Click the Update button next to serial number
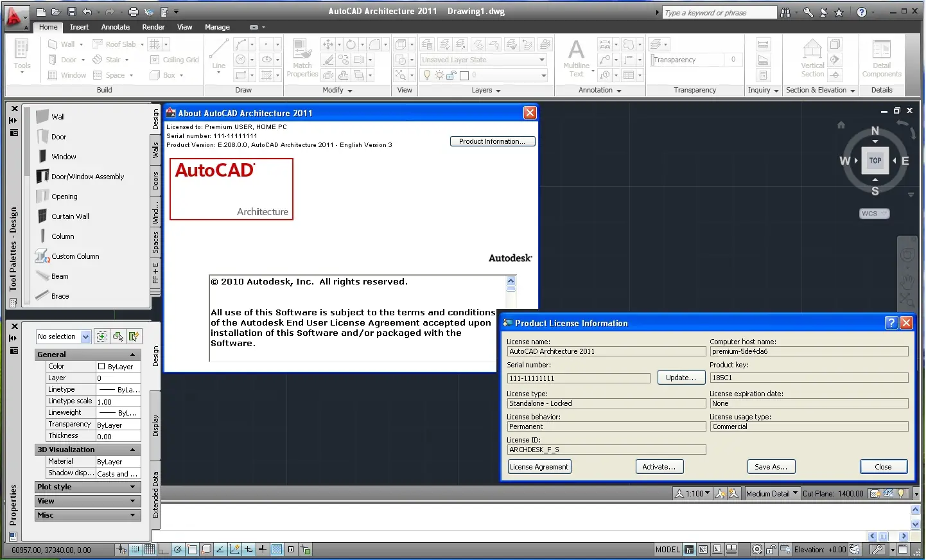This screenshot has width=926, height=560. [x=681, y=378]
